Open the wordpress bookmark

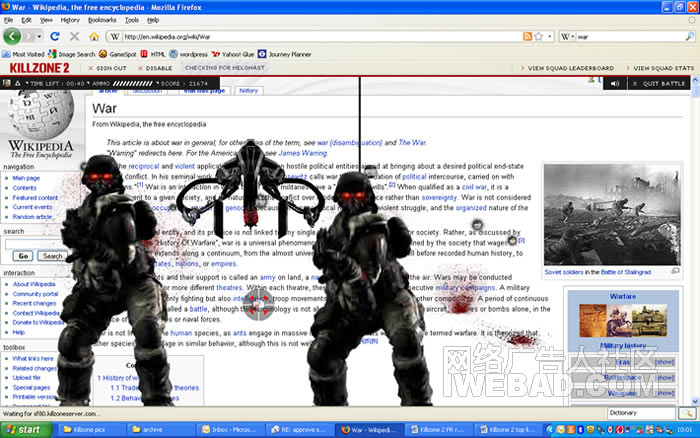click(188, 54)
